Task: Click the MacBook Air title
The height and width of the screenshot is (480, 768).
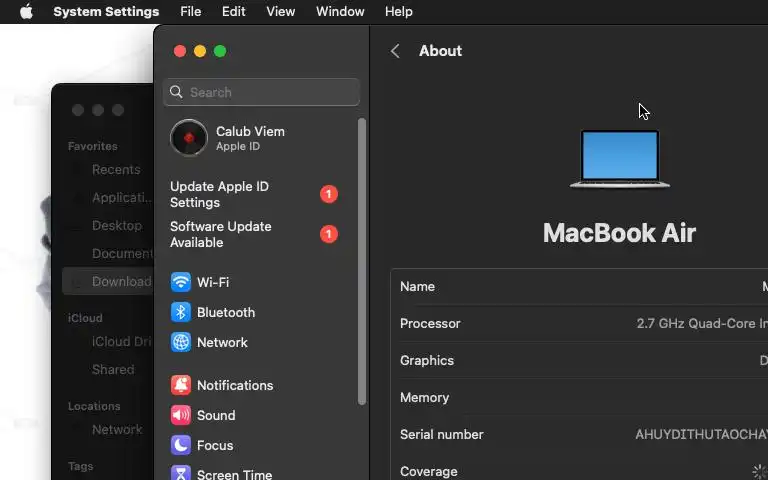Action: pos(619,233)
